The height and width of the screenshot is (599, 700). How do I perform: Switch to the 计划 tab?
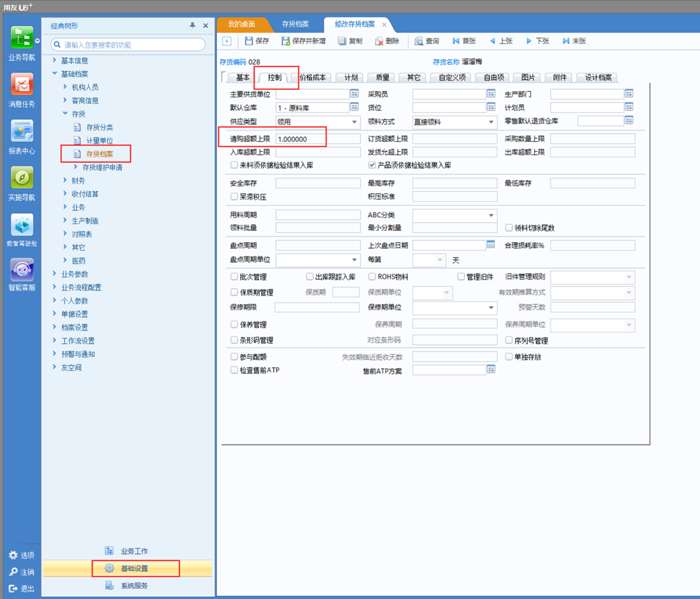pyautogui.click(x=350, y=78)
